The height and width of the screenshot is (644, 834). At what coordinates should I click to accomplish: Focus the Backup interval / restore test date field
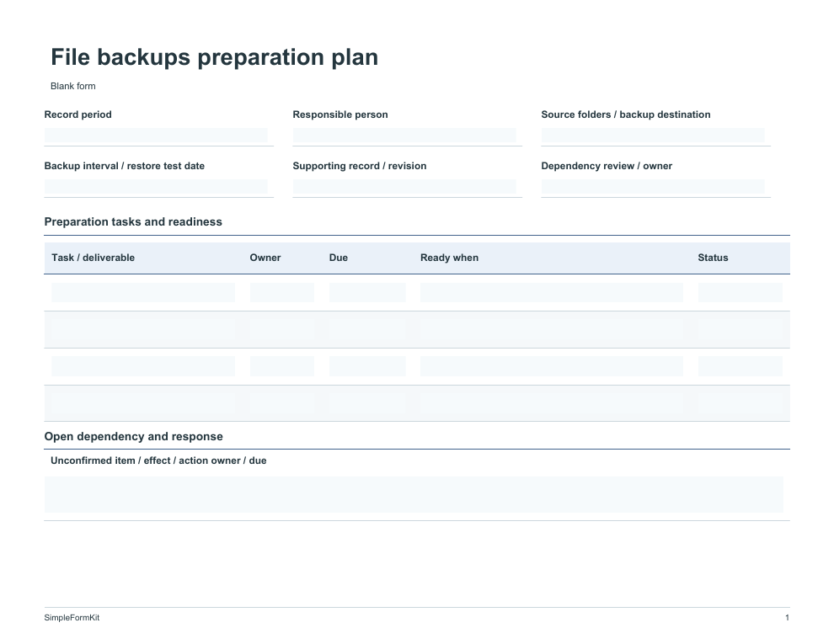click(156, 187)
